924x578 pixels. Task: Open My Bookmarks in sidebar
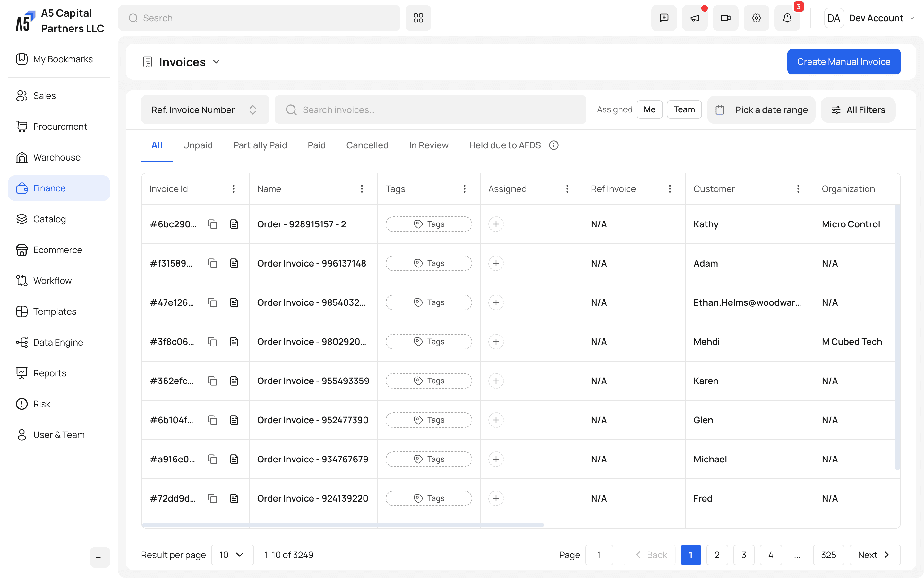59,59
